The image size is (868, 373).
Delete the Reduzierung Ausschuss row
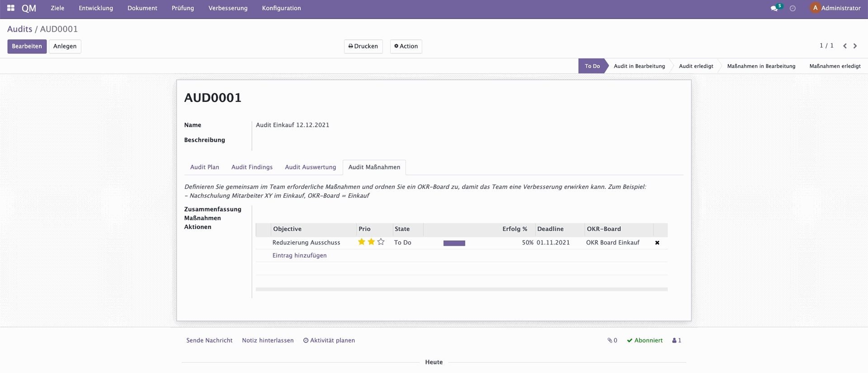click(657, 243)
